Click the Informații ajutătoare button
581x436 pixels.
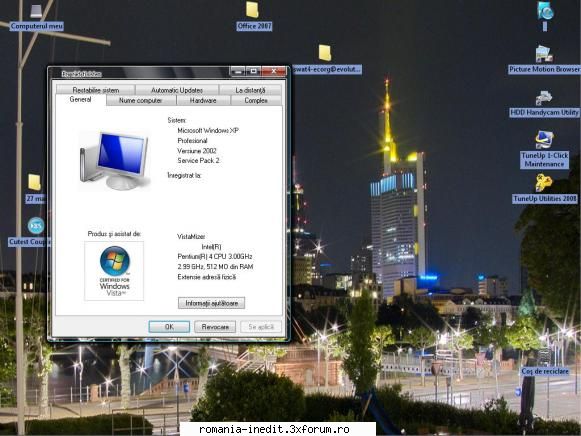point(212,303)
